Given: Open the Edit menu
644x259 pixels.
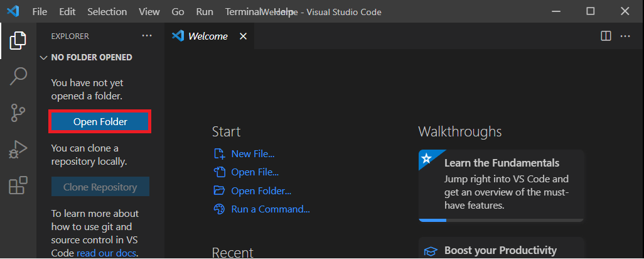Looking at the screenshot, I should tap(67, 11).
